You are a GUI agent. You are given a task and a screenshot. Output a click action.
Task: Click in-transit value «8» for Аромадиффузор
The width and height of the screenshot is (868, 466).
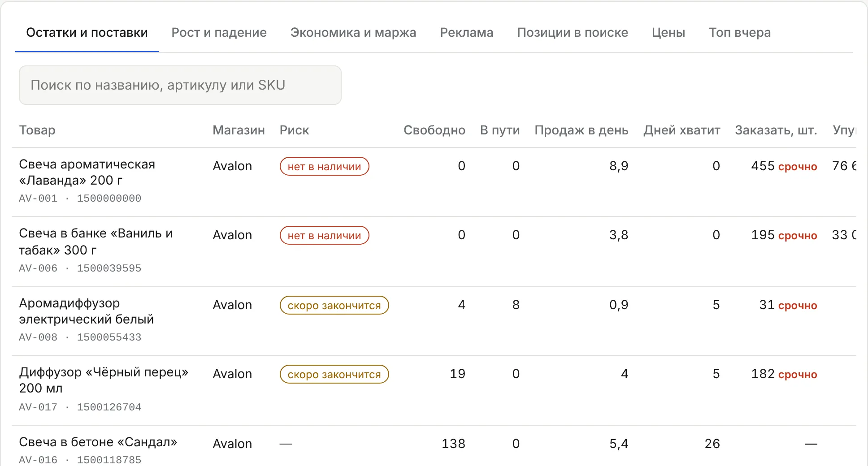click(x=516, y=305)
